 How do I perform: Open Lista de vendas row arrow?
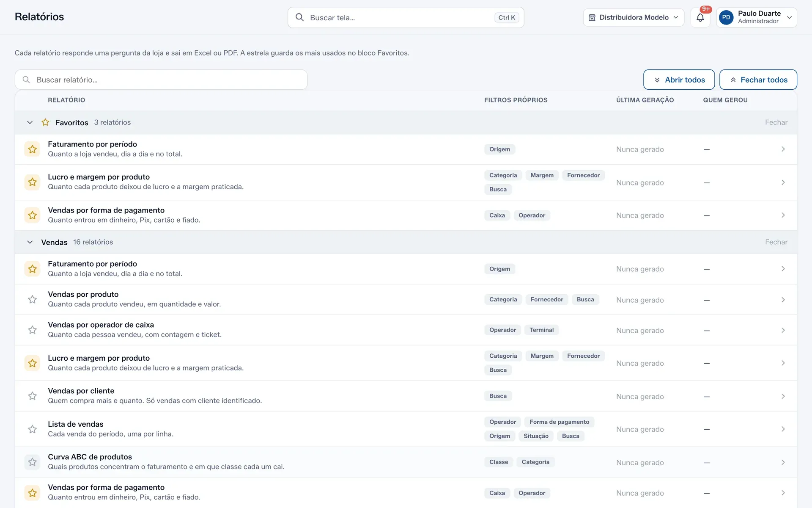coord(783,429)
